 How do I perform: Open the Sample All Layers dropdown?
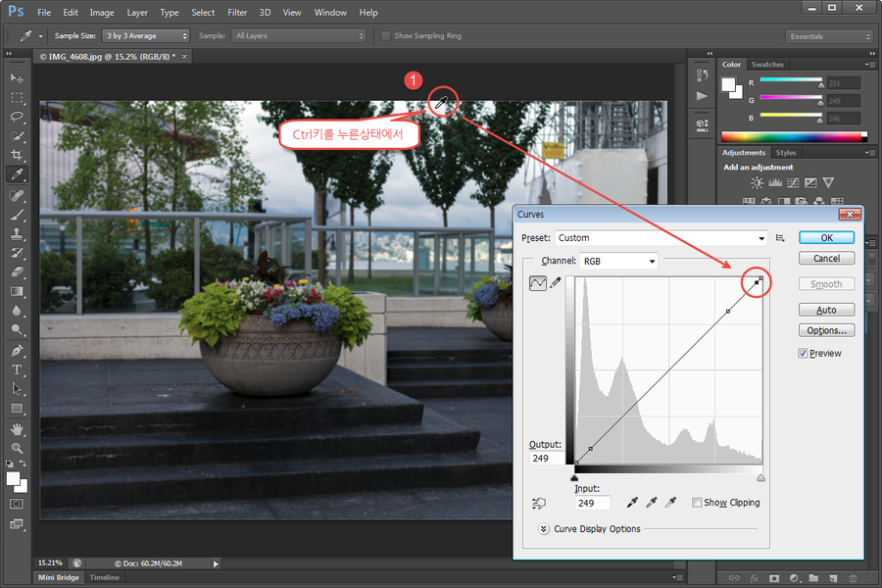299,36
